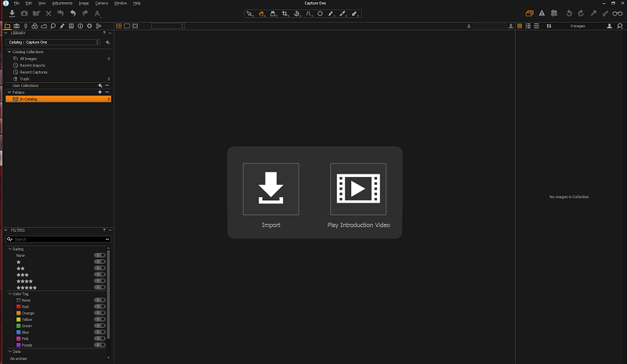Select the Pan hand cursor tool

click(x=261, y=13)
